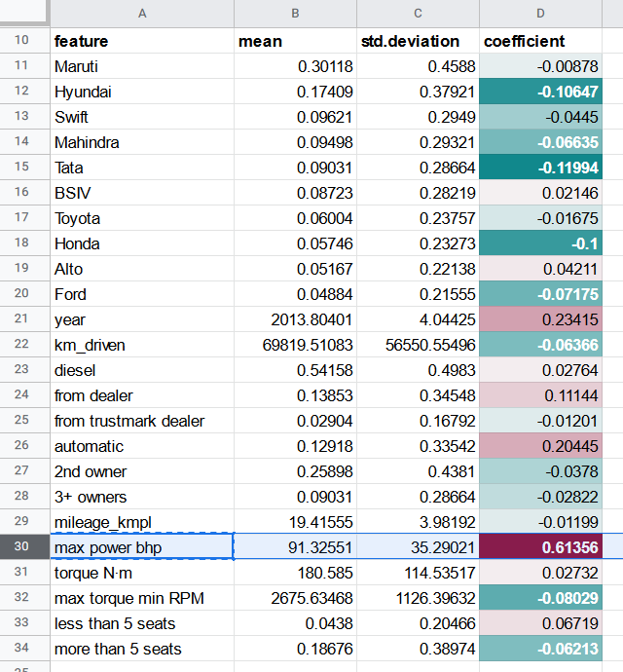This screenshot has width=623, height=672.
Task: Click the mean value 0.30118
Action: tap(295, 66)
